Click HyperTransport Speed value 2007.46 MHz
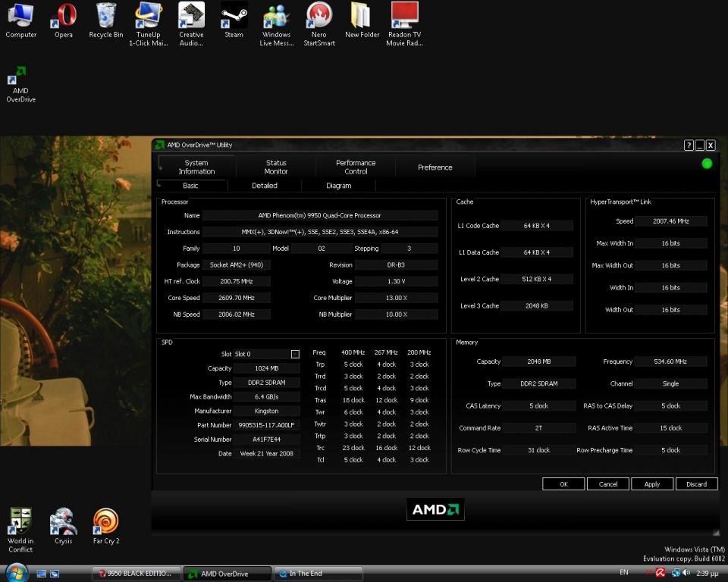728x582 pixels. (671, 221)
